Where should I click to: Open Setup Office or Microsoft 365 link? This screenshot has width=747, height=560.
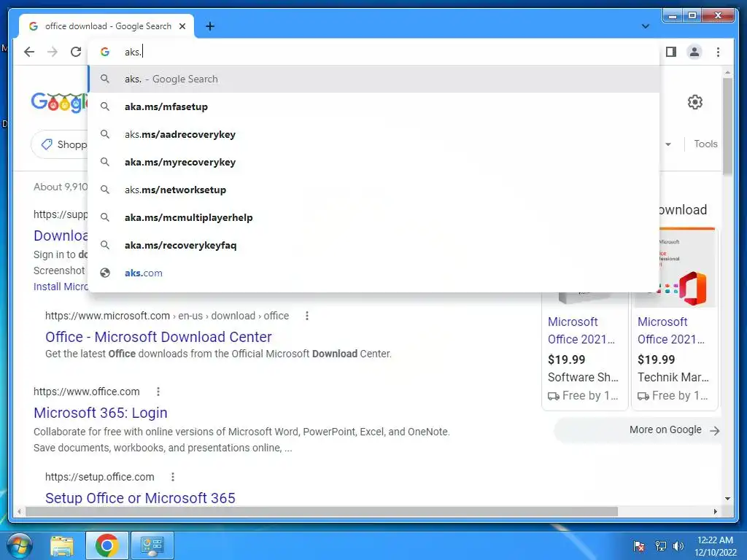pos(140,497)
